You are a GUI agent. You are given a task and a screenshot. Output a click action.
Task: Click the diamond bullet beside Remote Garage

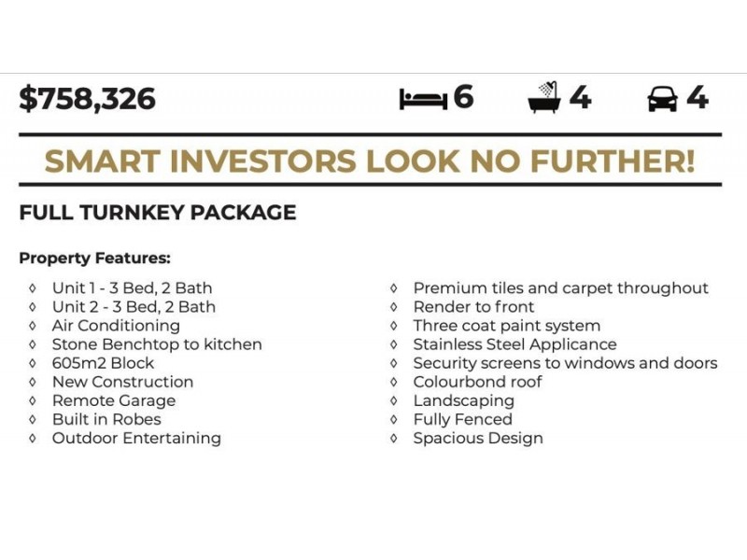[33, 401]
